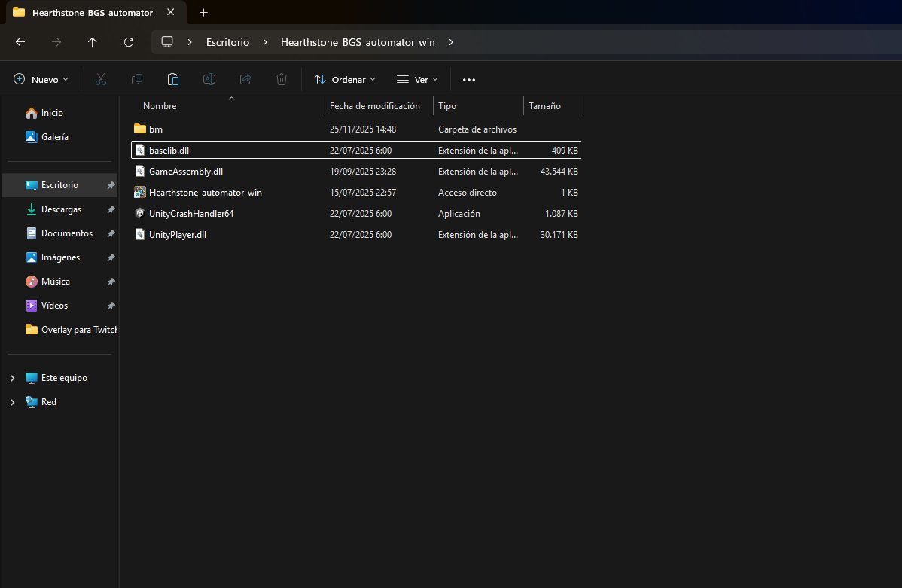
Task: Open the Nuevo dropdown button
Action: point(41,79)
